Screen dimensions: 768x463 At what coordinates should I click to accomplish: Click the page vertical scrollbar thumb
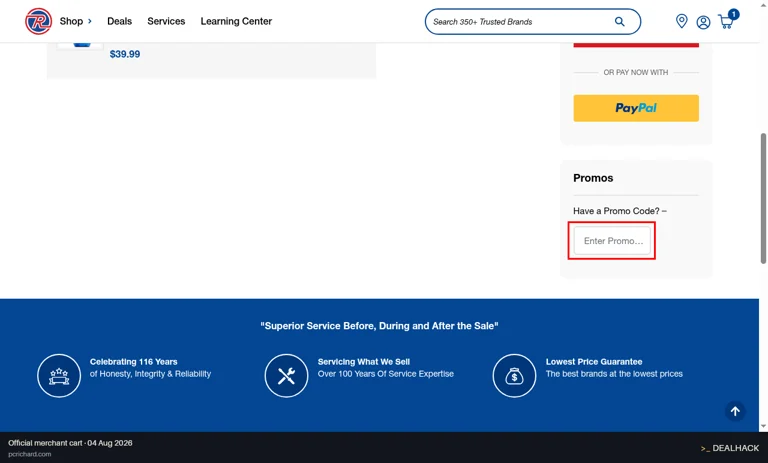pyautogui.click(x=763, y=198)
